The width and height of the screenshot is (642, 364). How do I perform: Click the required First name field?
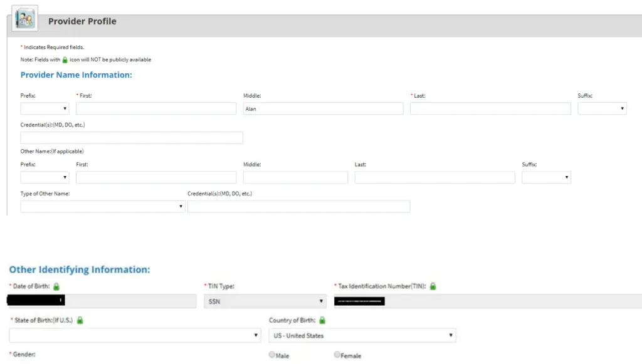[155, 108]
